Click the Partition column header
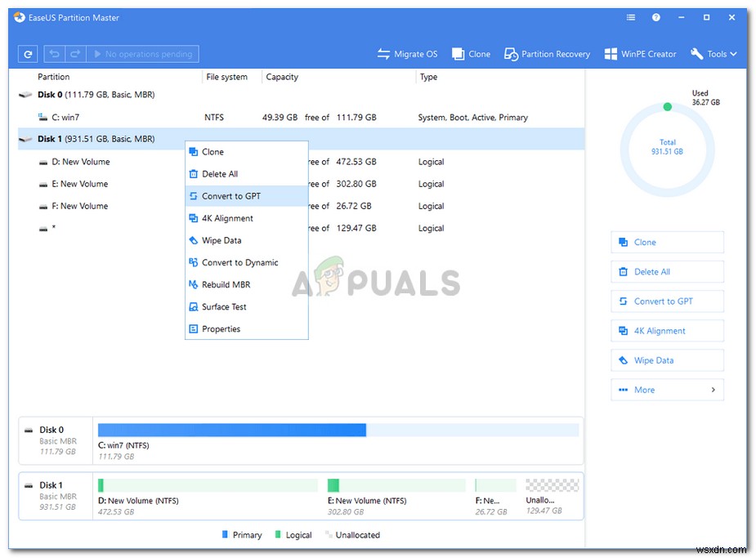756x558 pixels. 53,77
